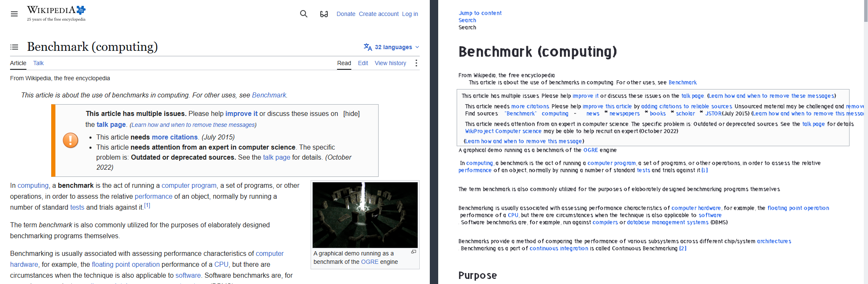Click Jump to content link in right pane

[480, 13]
